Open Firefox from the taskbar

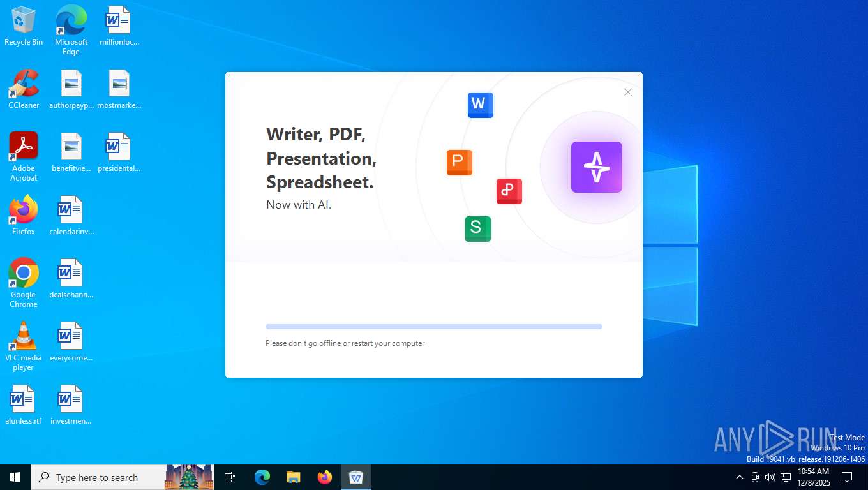(325, 477)
